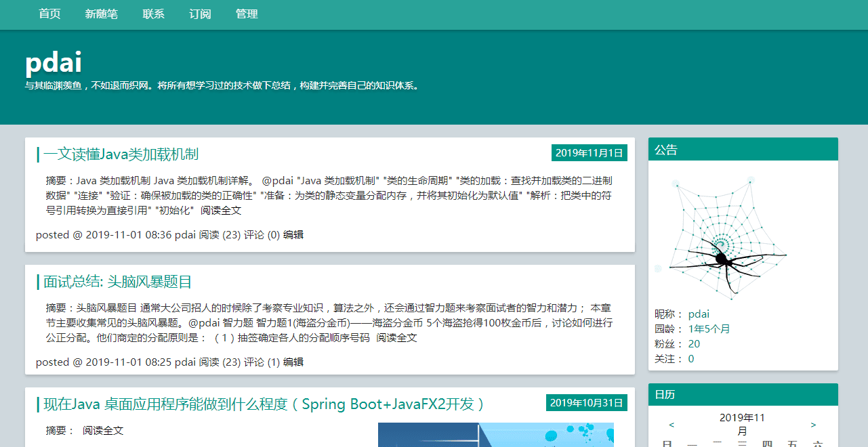Open the pdai nickname link in sidebar
The width and height of the screenshot is (868, 447).
point(699,314)
